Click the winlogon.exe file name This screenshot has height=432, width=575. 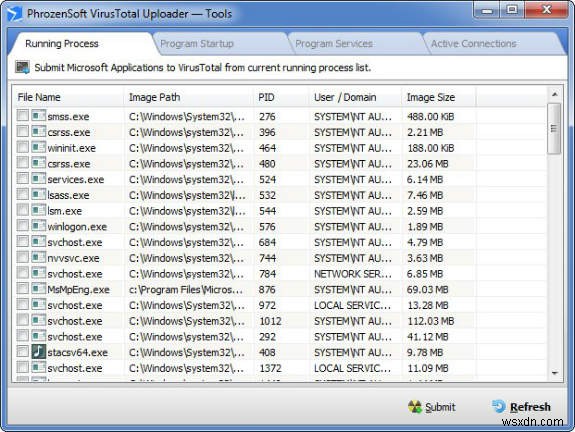[77, 227]
